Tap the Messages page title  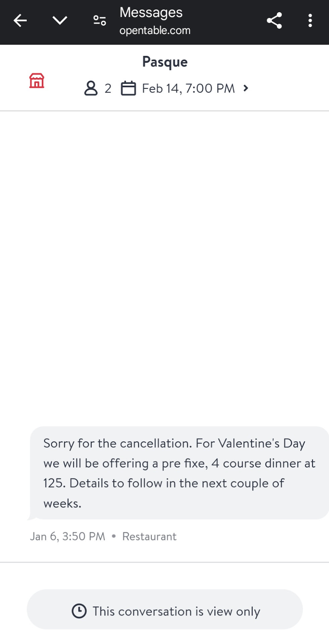(151, 13)
